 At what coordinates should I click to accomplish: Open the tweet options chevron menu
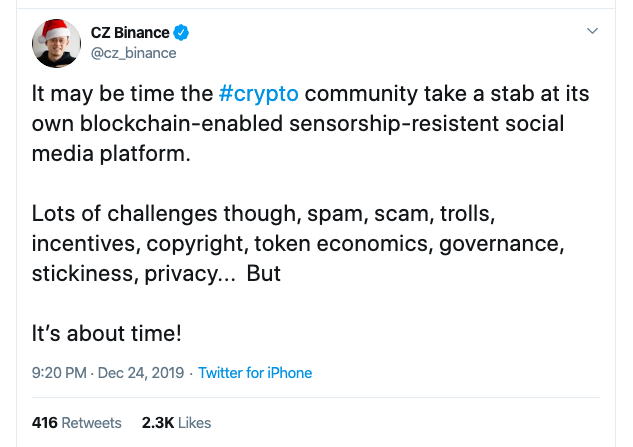592,32
